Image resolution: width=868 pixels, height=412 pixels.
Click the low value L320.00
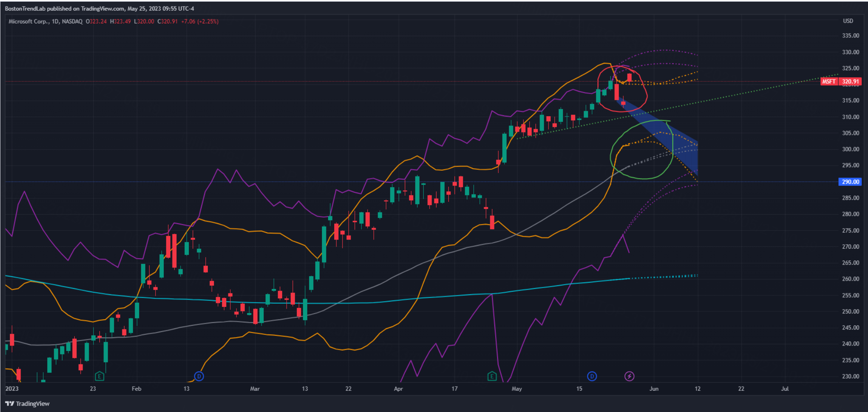point(144,21)
